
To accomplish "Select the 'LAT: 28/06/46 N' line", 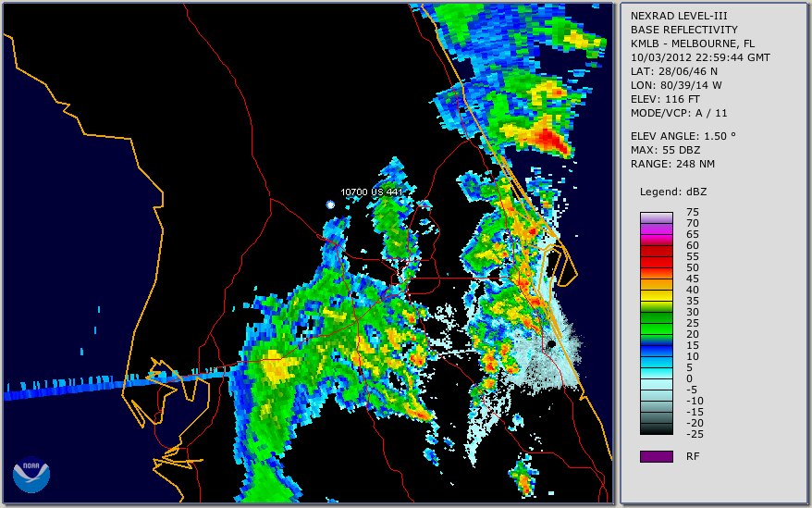I will point(673,71).
